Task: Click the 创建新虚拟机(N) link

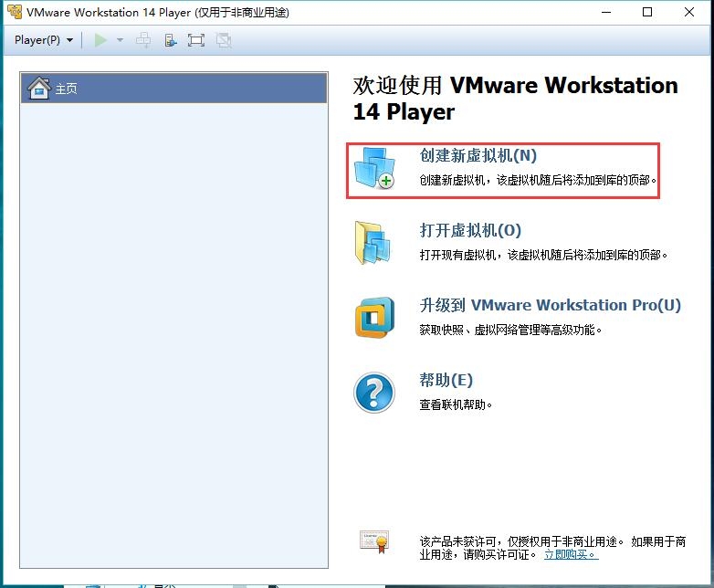Action: pos(478,155)
